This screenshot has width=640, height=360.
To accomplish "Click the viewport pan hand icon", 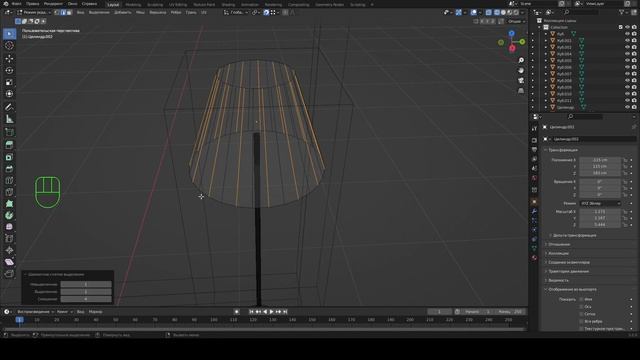I will click(521, 71).
